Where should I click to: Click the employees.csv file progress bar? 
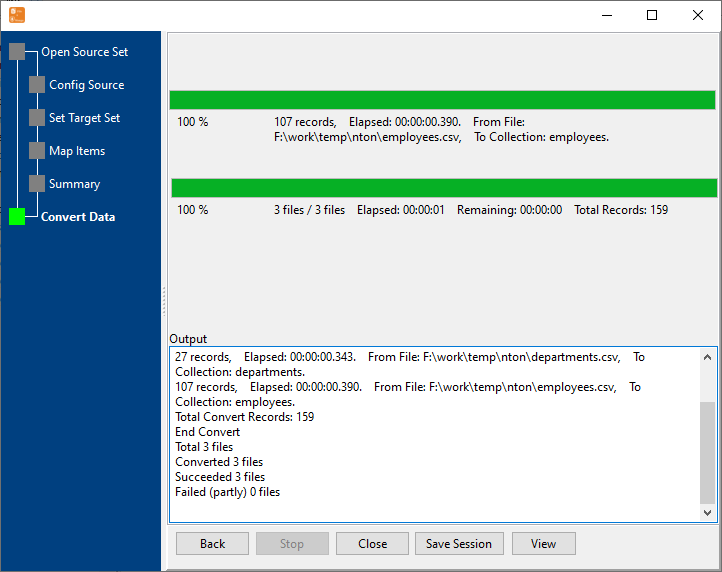click(x=442, y=100)
